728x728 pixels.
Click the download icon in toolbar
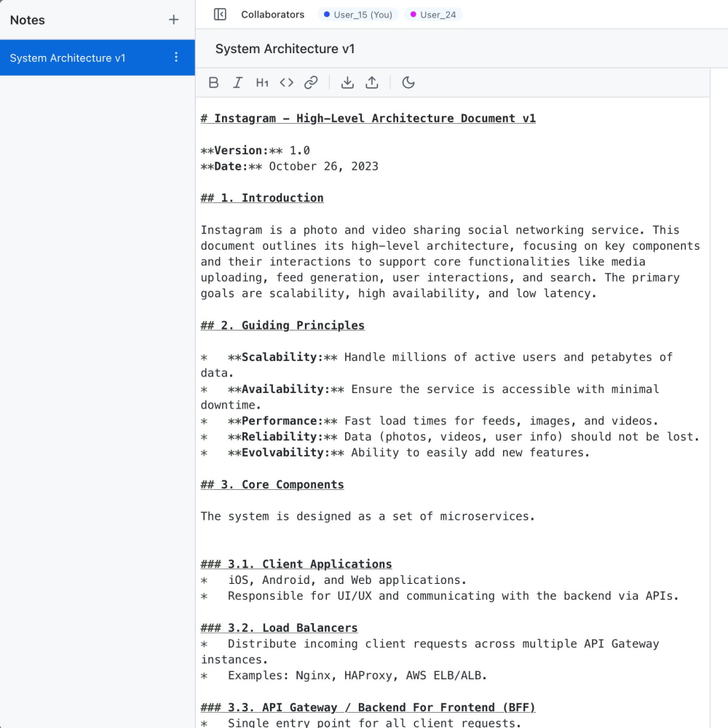(x=347, y=83)
